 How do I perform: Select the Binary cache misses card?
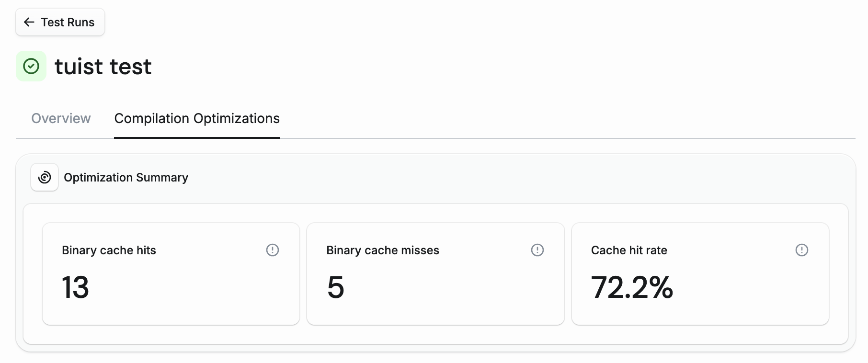coord(435,273)
